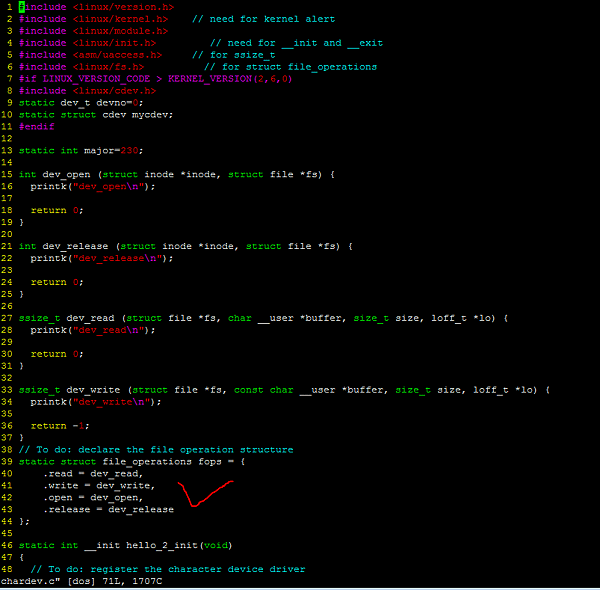Click line number 44 closing brace "};"
This screenshot has height=590, width=600.
[24, 522]
